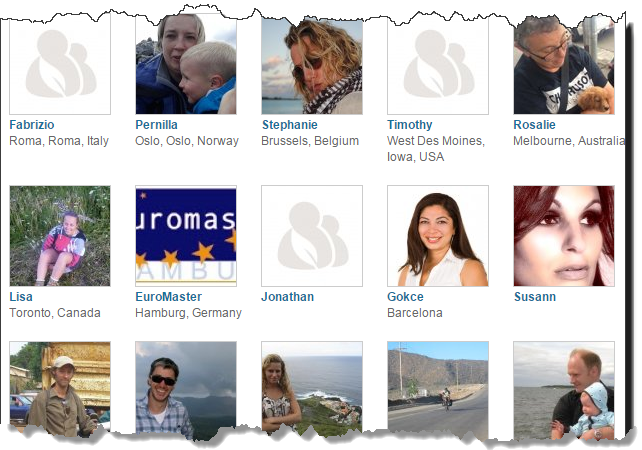The width and height of the screenshot is (642, 450).
Task: Open photo of man holding baby
Action: [564, 390]
